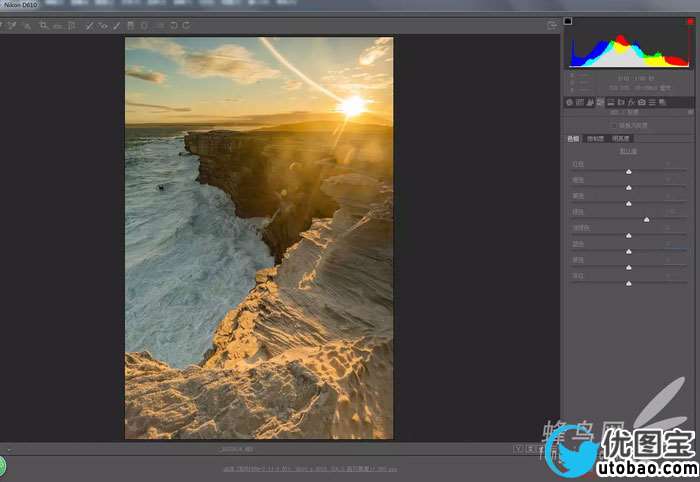Screen dimensions: 700x482
Task: Switch to the 饱和度 tab
Action: coord(595,139)
